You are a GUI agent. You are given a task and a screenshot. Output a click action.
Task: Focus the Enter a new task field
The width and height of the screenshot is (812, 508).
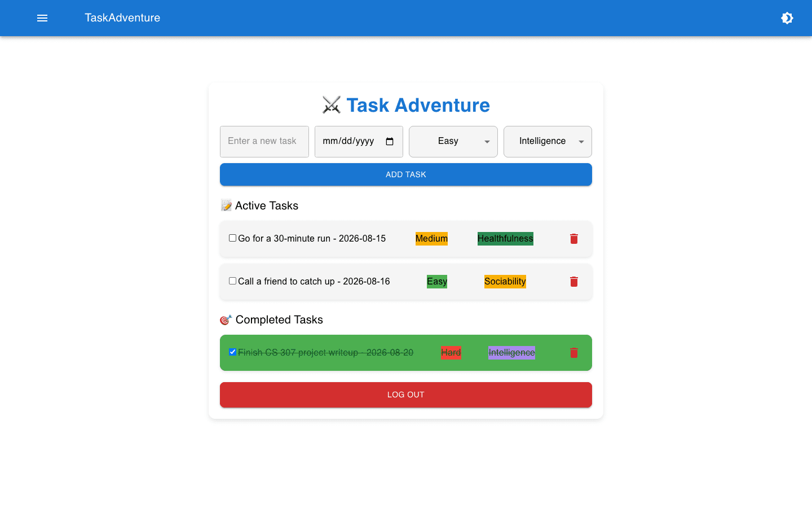click(264, 141)
